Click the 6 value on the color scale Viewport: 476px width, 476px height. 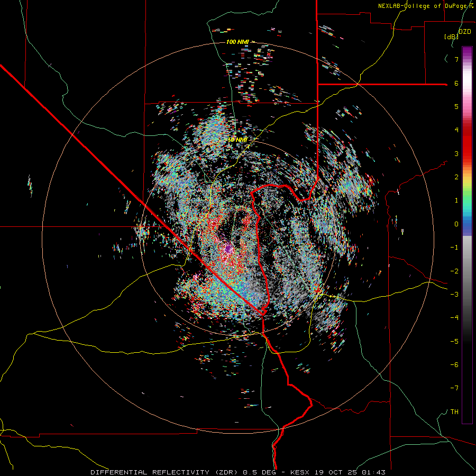[456, 83]
